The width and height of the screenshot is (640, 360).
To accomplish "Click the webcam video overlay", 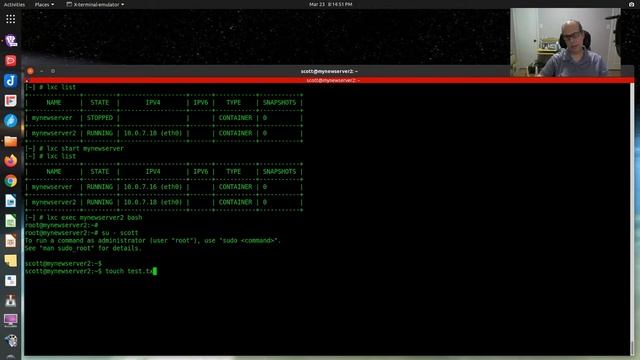I will pos(565,42).
